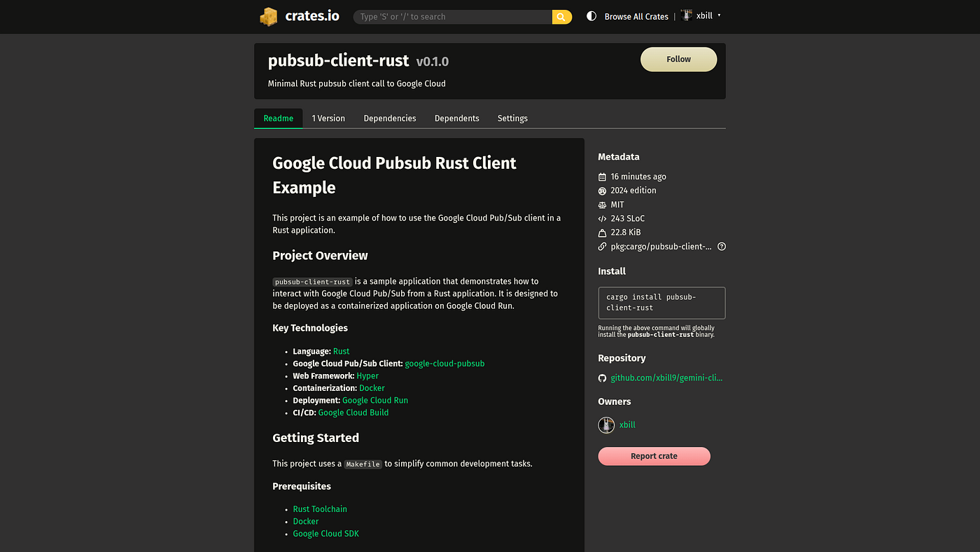The width and height of the screenshot is (980, 552).
Task: Expand the xbill user dropdown arrow
Action: [719, 15]
